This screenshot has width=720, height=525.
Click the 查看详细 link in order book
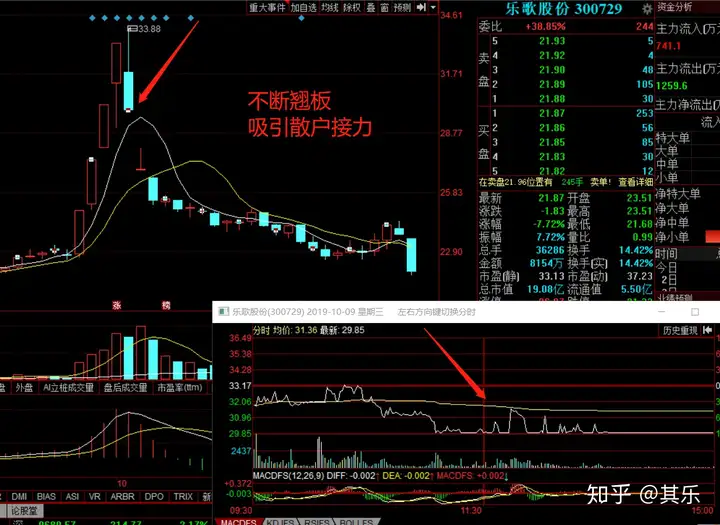pos(636,182)
